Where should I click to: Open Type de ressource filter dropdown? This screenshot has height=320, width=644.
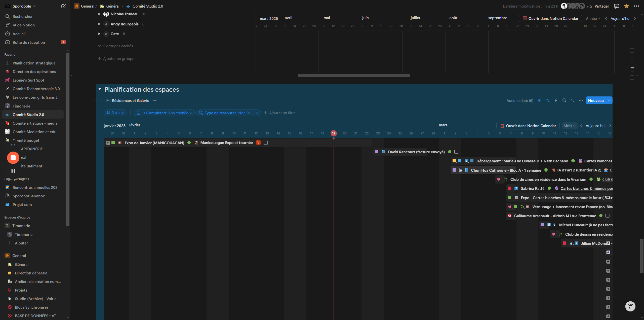[x=228, y=113]
